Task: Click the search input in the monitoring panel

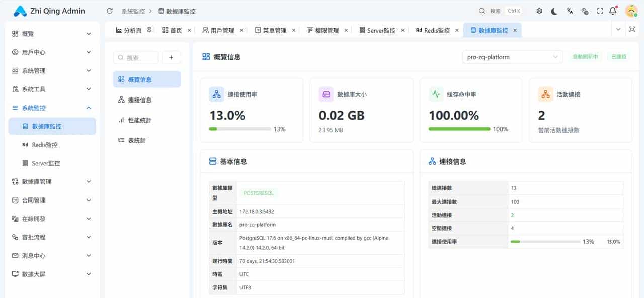Action: point(135,57)
